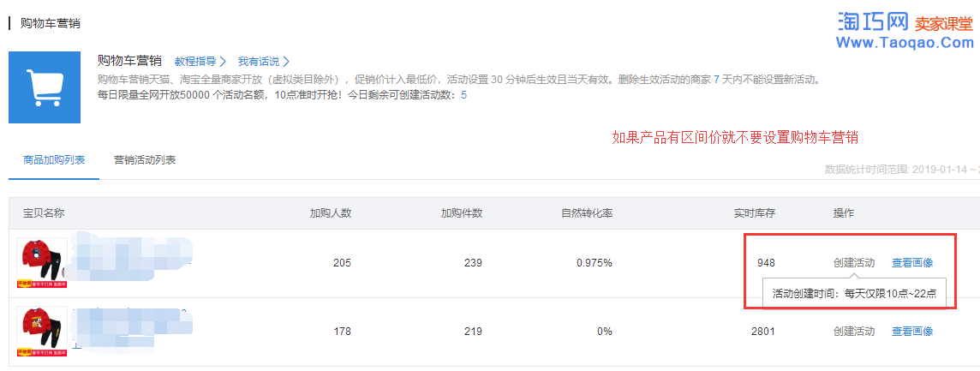Click the 加购件数 column header
Screen dimensions: 980x371
[462, 213]
